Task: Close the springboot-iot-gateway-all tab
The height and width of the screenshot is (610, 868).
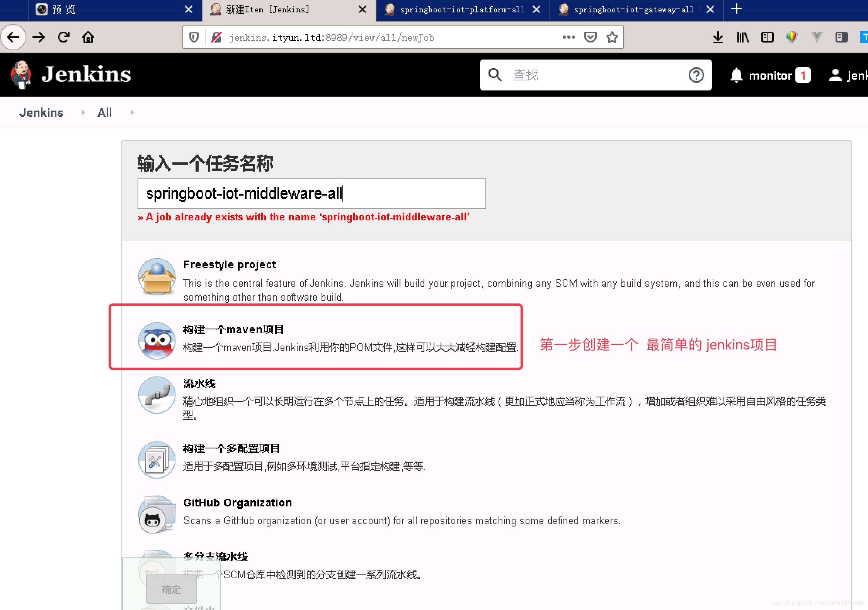Action: point(710,9)
